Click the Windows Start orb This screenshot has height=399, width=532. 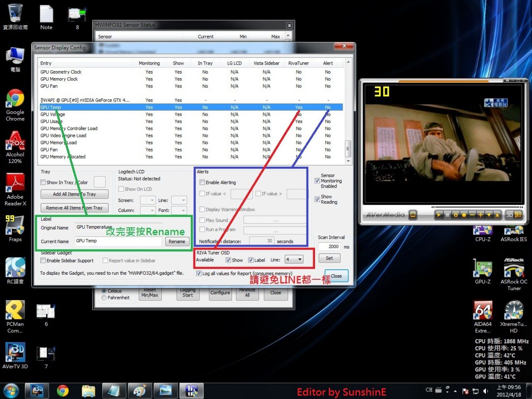point(11,391)
